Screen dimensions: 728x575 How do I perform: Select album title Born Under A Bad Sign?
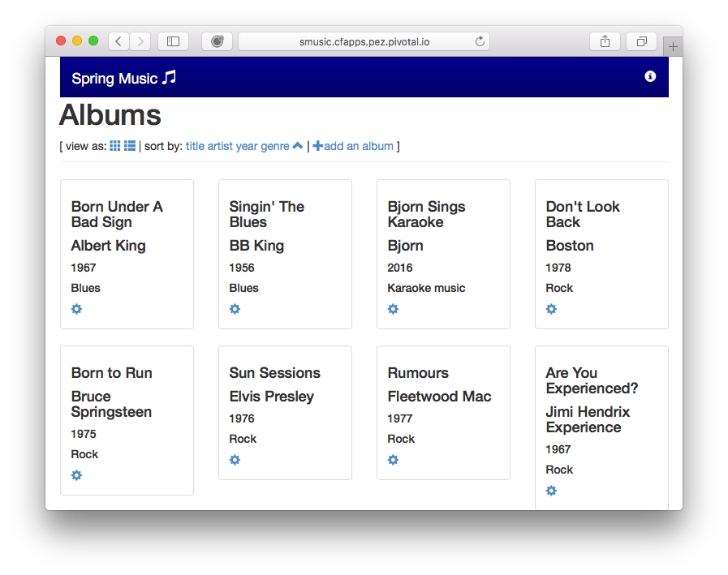click(117, 214)
